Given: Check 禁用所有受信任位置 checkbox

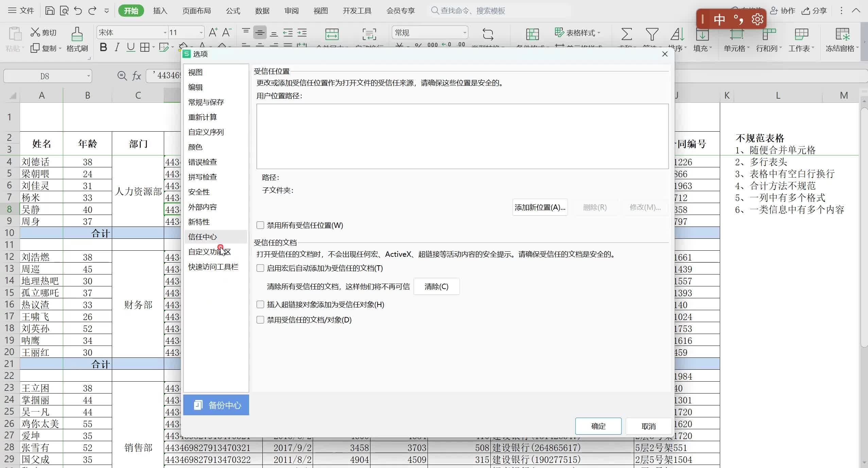Looking at the screenshot, I should pyautogui.click(x=260, y=225).
